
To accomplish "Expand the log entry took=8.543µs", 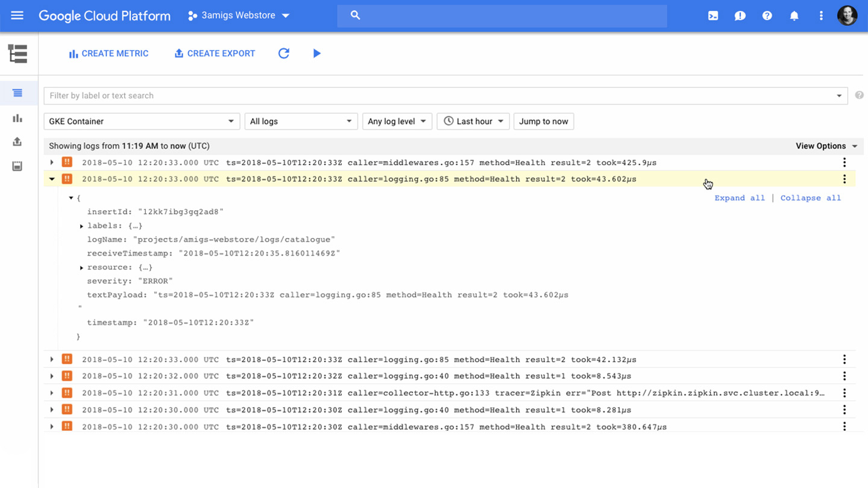I will tap(52, 376).
